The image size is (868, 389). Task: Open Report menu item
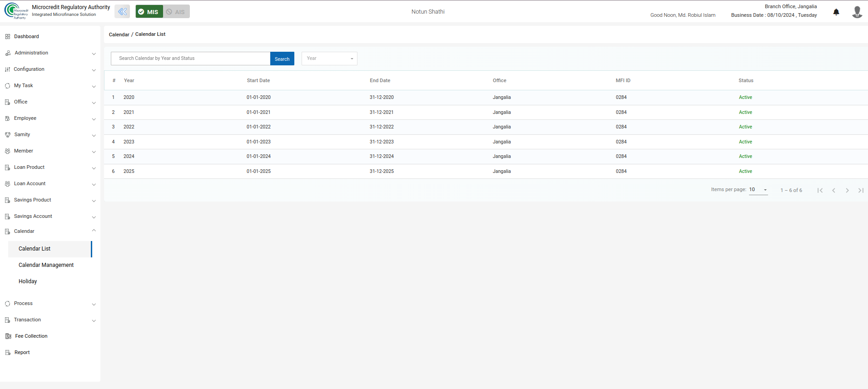coord(22,352)
